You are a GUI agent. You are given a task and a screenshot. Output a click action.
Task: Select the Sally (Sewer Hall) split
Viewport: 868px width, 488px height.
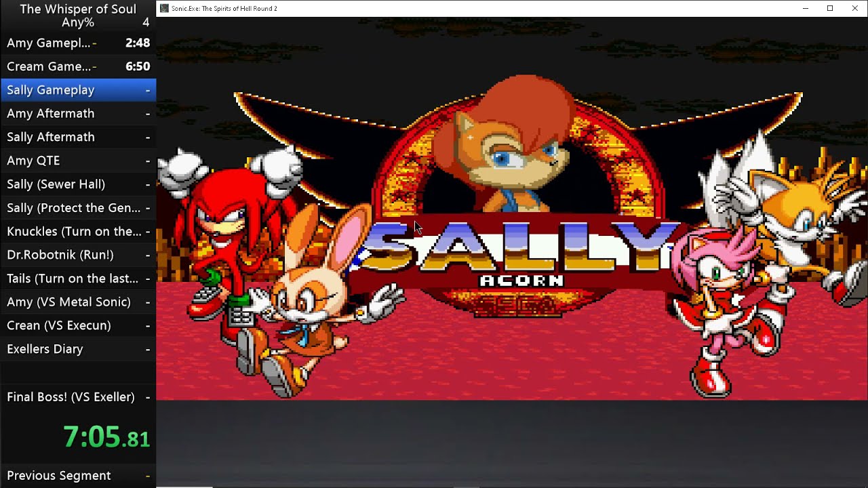coord(78,184)
